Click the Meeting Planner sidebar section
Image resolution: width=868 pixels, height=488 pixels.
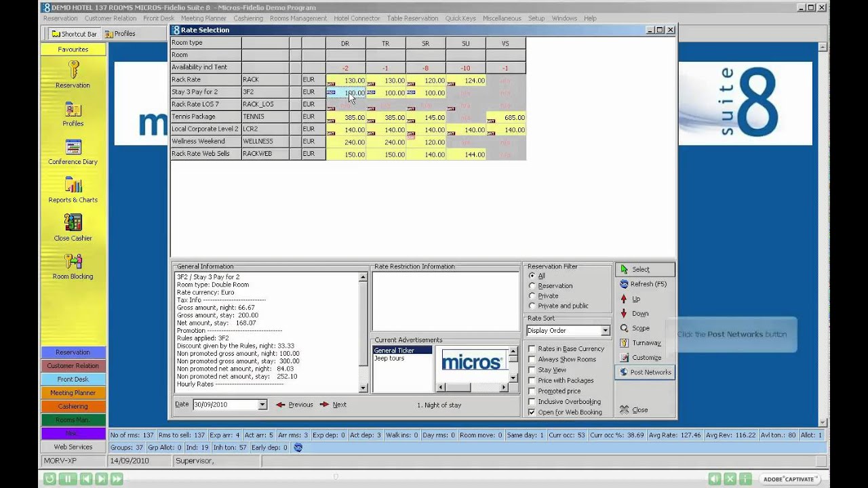73,393
